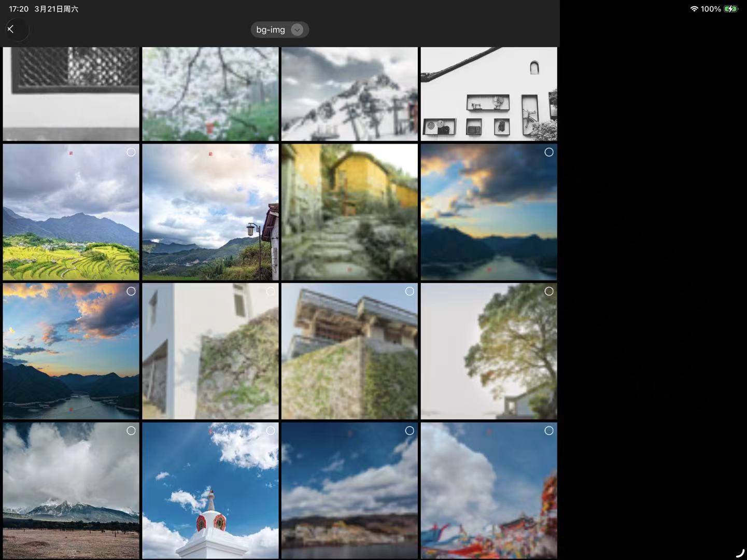
Task: Open the wire mesh window photo
Action: tap(71, 94)
